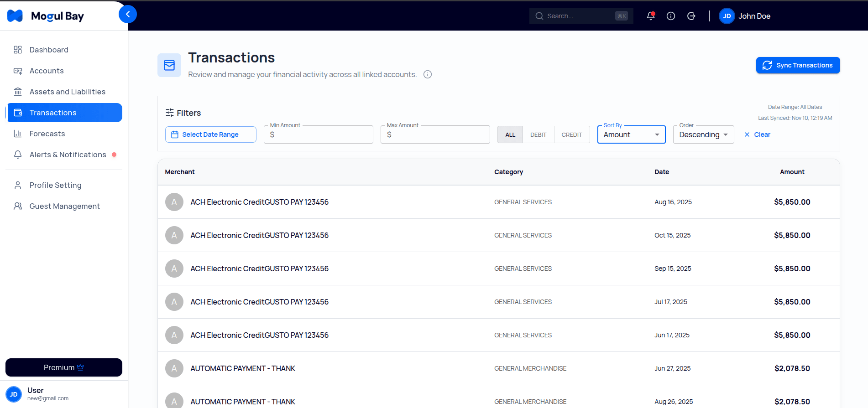Open the notifications bell

651,16
